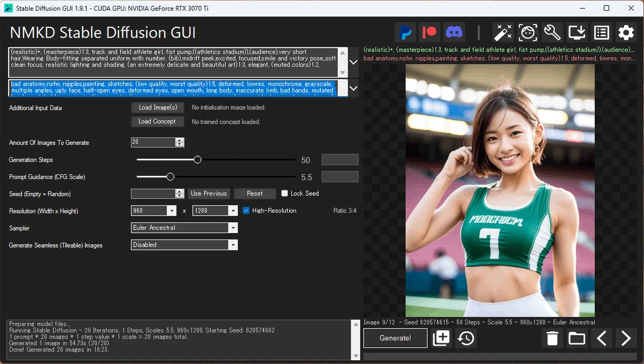Open the settings gear
Screen dimensions: 644x364
[x=626, y=33]
